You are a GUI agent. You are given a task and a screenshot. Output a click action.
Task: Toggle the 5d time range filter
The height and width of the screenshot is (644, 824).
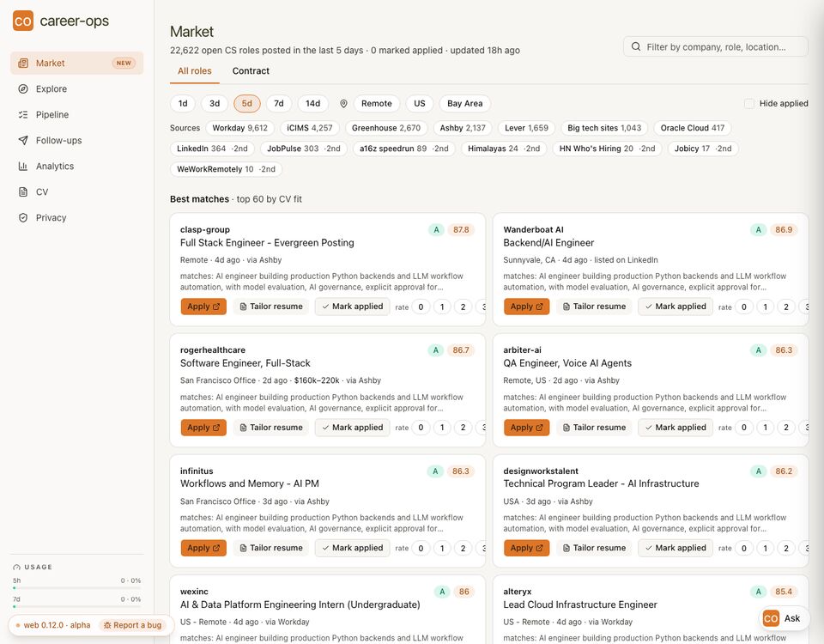247,104
